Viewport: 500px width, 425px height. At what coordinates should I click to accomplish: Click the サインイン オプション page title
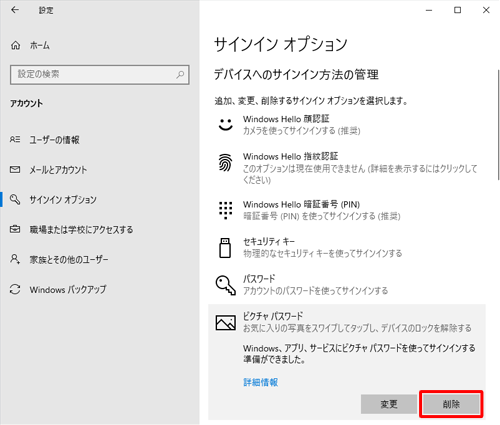(x=281, y=45)
